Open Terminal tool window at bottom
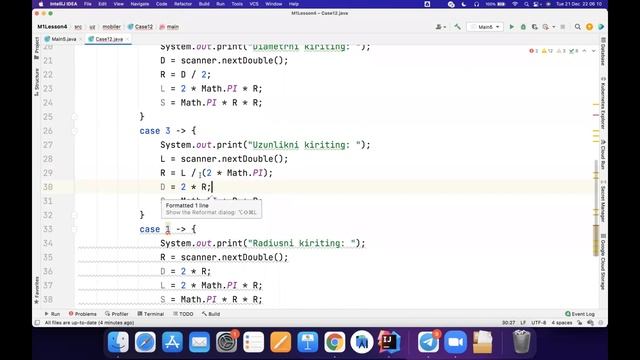This screenshot has width=640, height=360. point(151,314)
